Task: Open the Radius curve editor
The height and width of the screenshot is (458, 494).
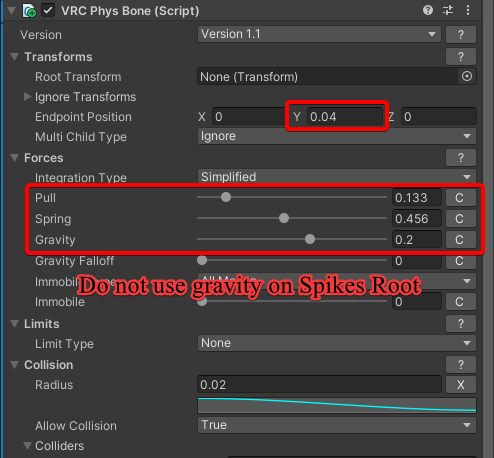Action: (x=337, y=405)
